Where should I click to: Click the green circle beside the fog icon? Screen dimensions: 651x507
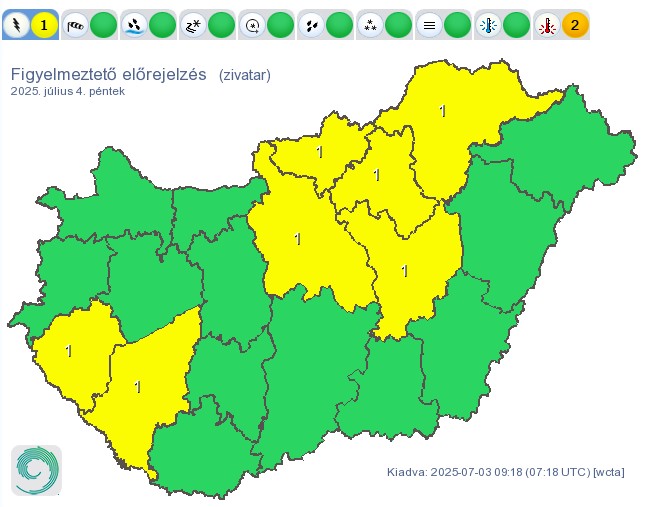tap(457, 24)
